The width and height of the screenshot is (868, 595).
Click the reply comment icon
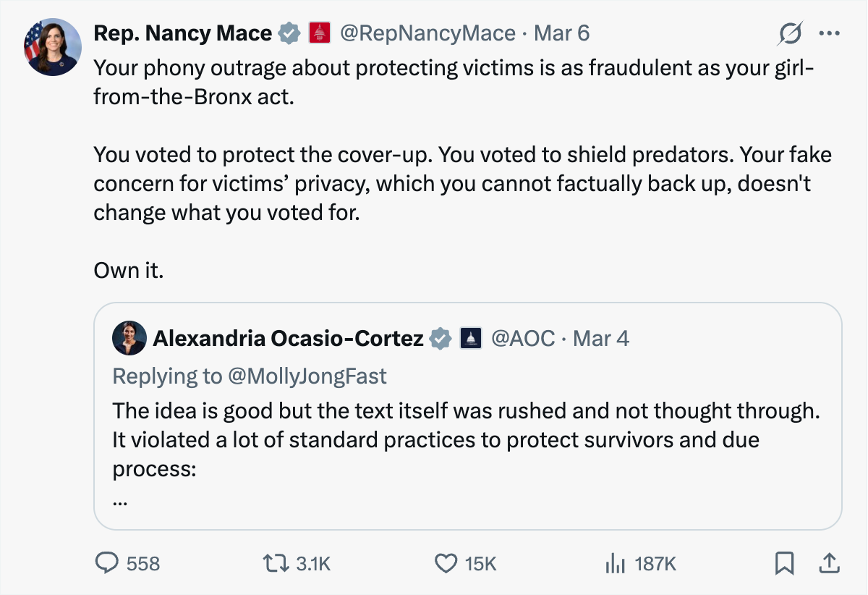[109, 563]
